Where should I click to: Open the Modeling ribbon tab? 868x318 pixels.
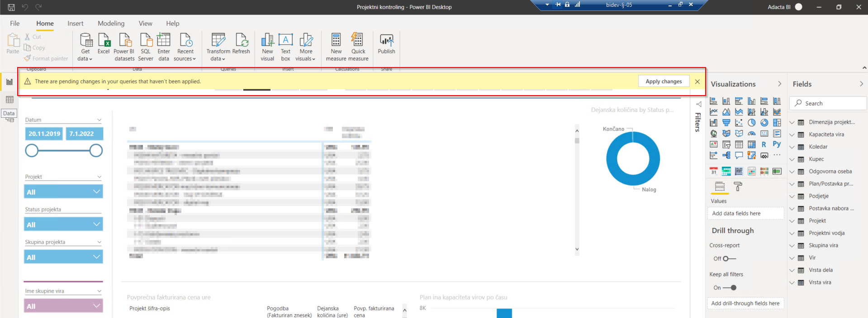click(x=111, y=24)
